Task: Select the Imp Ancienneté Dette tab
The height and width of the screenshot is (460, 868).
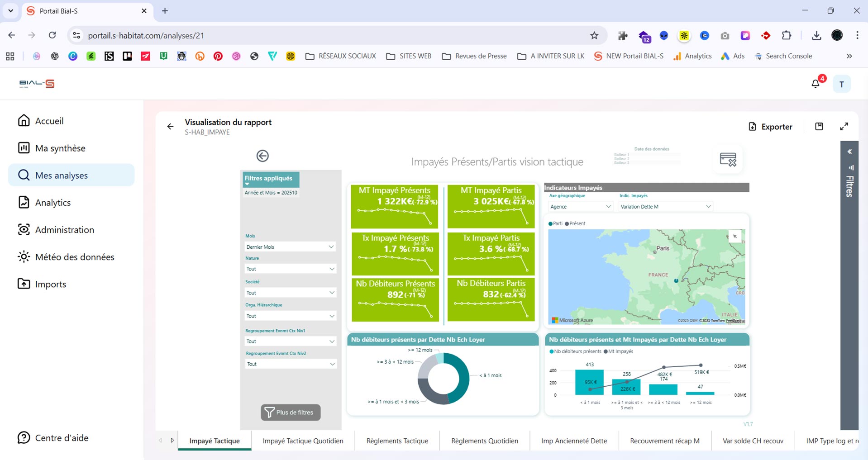Action: pyautogui.click(x=574, y=441)
